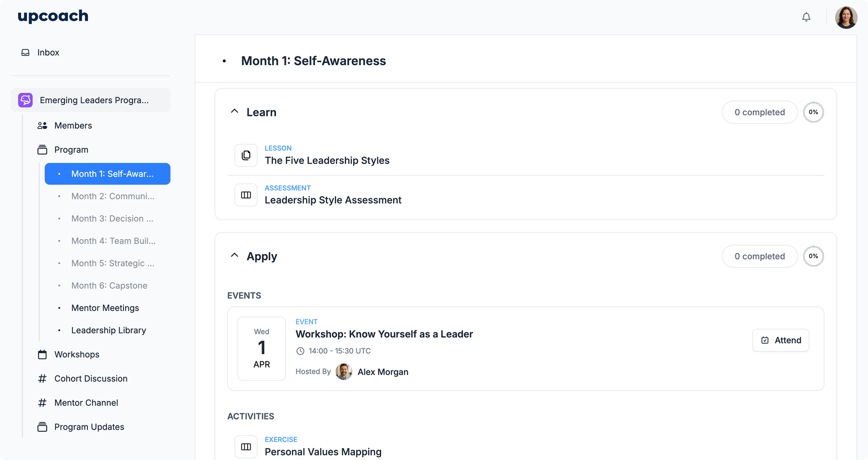
Task: Click the Inbox tray icon
Action: 25,52
